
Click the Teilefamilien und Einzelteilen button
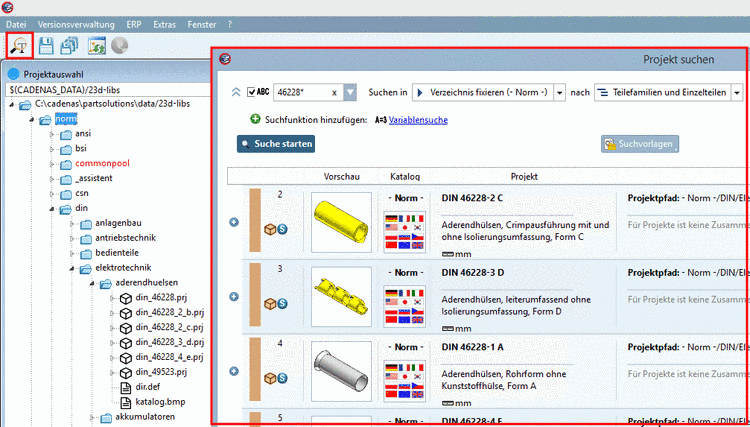(663, 93)
